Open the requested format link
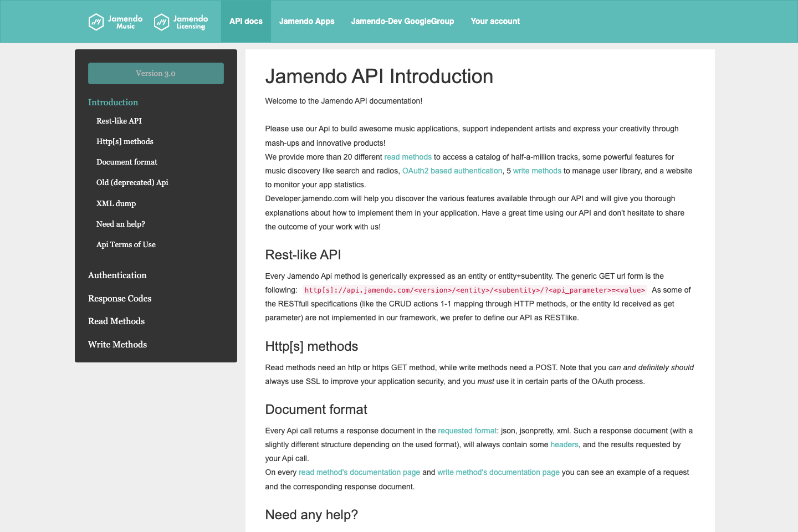The image size is (798, 532). click(467, 431)
